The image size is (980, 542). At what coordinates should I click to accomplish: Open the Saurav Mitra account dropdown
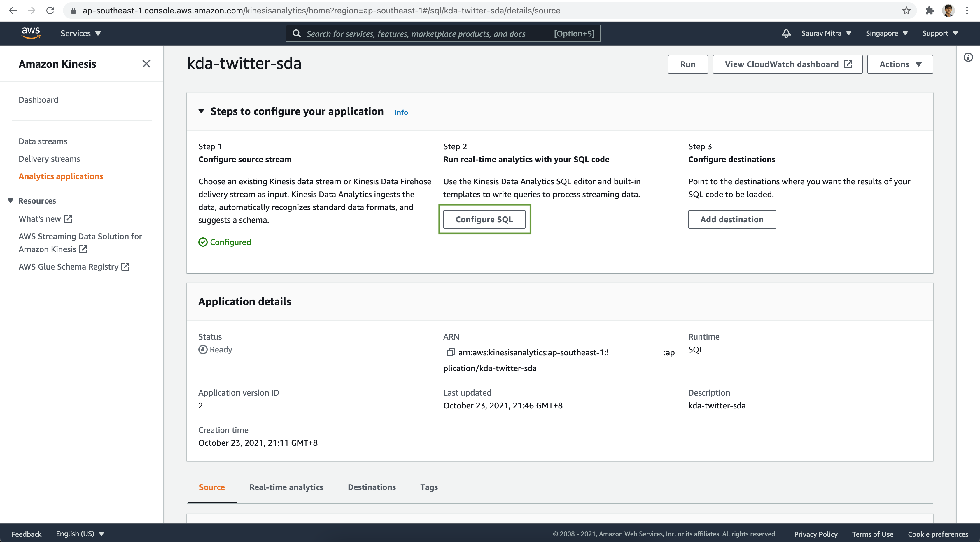click(x=826, y=34)
